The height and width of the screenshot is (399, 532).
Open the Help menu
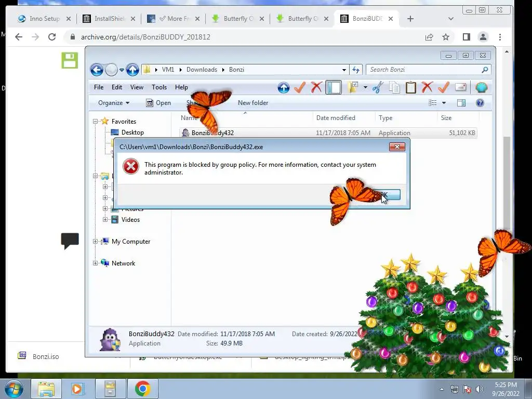point(181,87)
